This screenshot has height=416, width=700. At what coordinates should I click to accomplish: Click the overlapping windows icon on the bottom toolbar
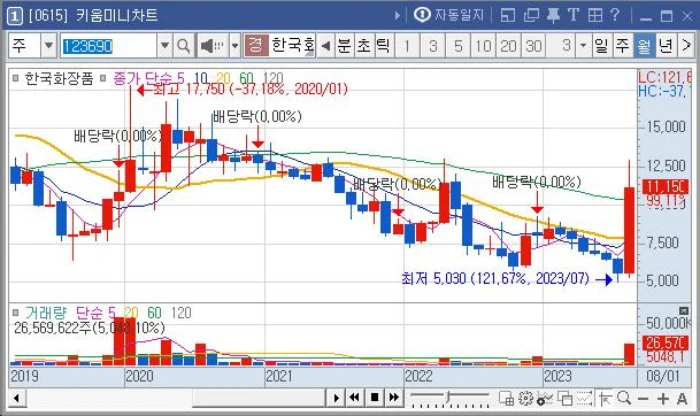pos(565,398)
